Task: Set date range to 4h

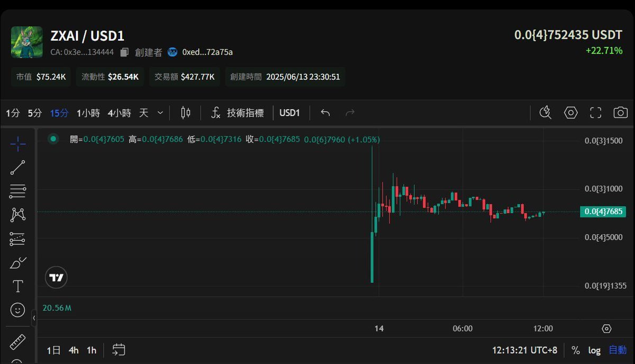Action: (x=74, y=350)
